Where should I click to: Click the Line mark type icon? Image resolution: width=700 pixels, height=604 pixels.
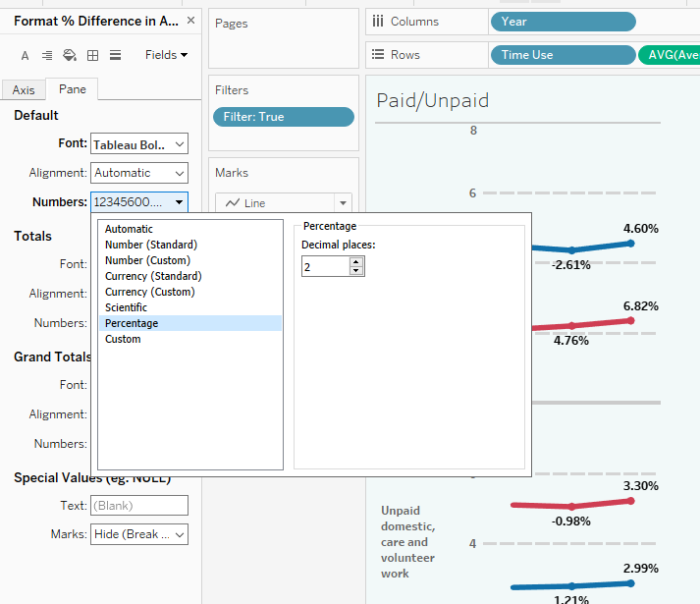coord(232,203)
